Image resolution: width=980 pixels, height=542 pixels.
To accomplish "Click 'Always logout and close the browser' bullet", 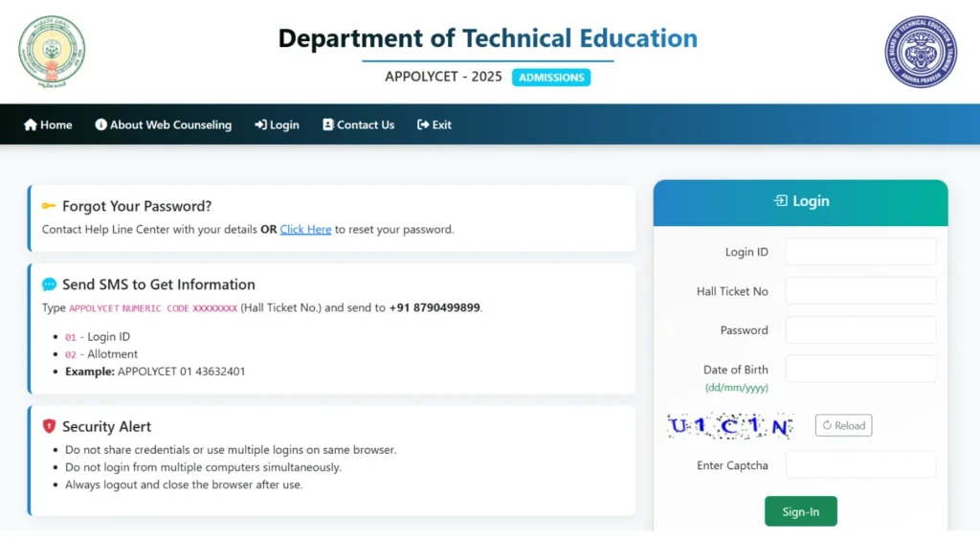I will [x=184, y=485].
